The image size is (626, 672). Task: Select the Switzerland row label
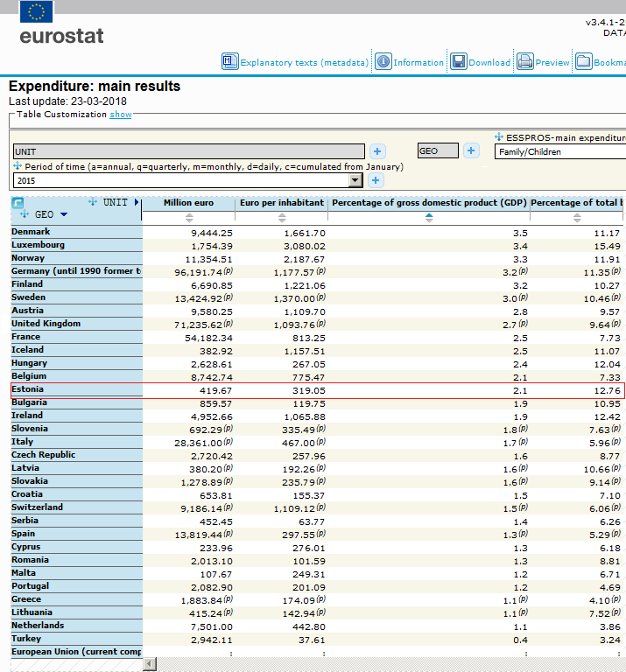(37, 507)
